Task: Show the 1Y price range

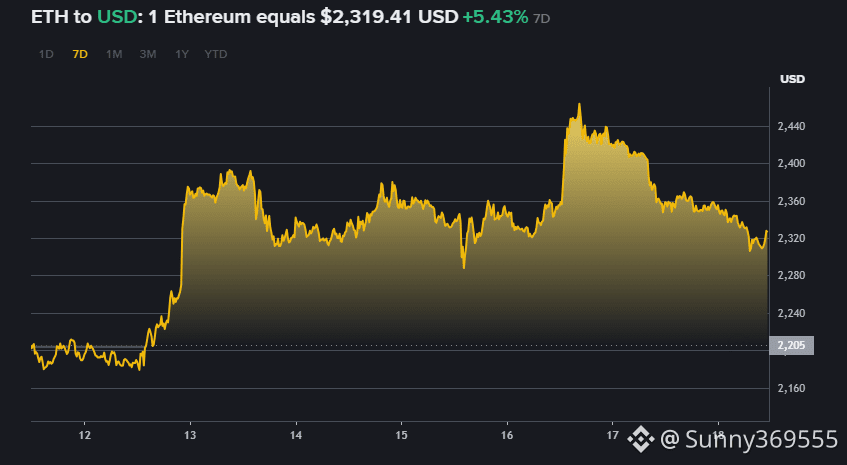Action: (x=182, y=55)
